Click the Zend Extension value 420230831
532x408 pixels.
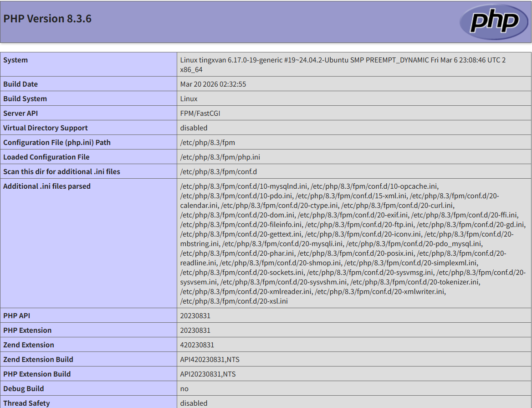point(197,345)
